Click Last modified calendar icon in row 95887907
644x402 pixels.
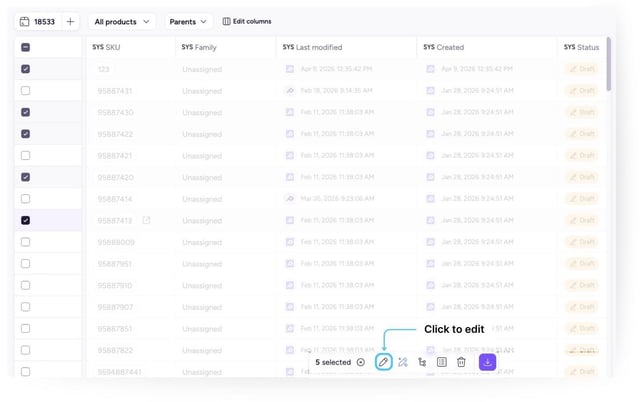[290, 307]
